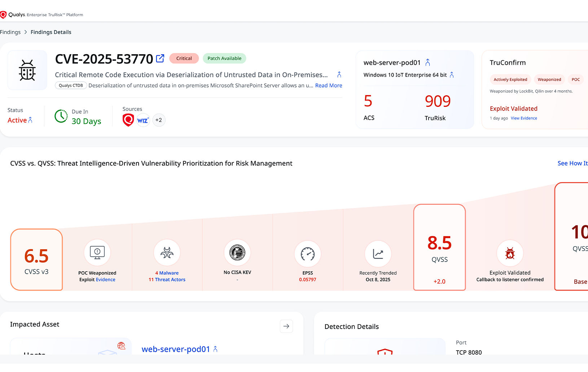The image size is (588, 372).
Task: Click the TruRisk score 909
Action: click(x=438, y=101)
